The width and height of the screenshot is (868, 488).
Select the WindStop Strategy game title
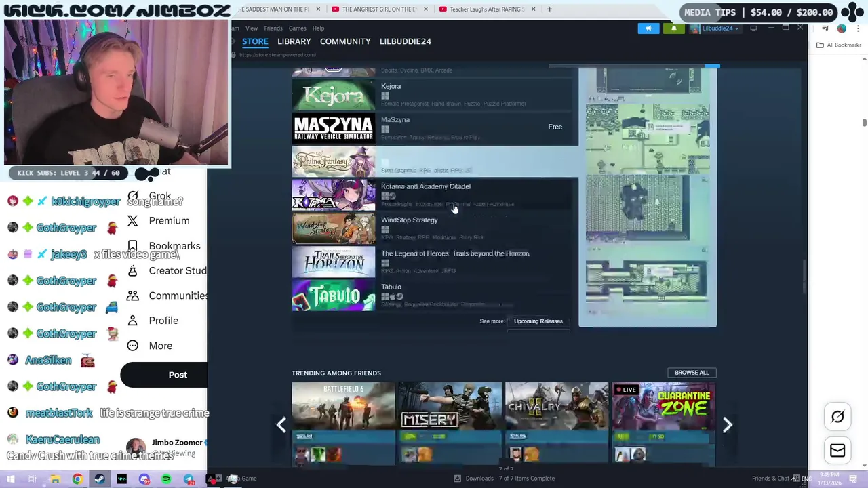(410, 220)
